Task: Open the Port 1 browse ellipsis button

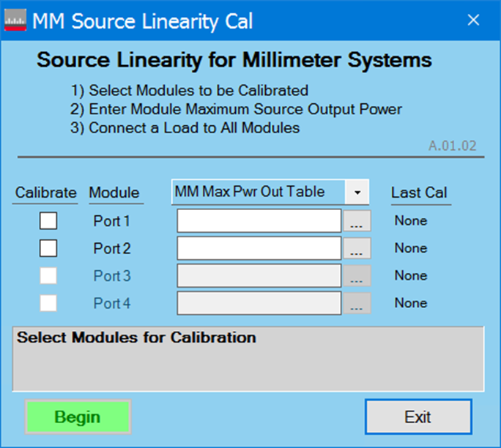Action: (x=357, y=221)
